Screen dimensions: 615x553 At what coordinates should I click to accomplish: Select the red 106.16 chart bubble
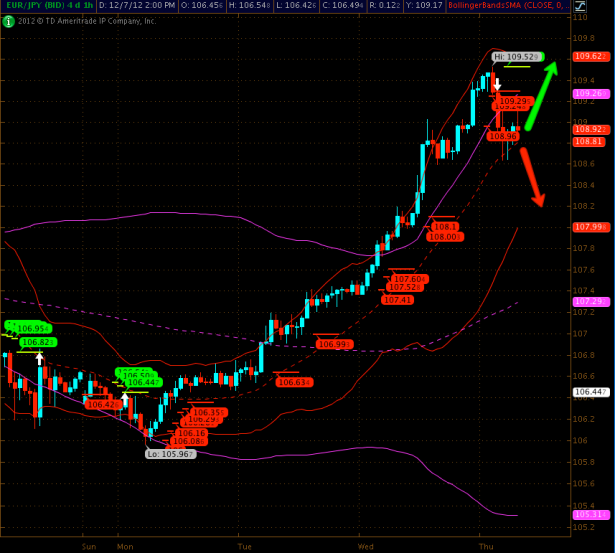192,433
